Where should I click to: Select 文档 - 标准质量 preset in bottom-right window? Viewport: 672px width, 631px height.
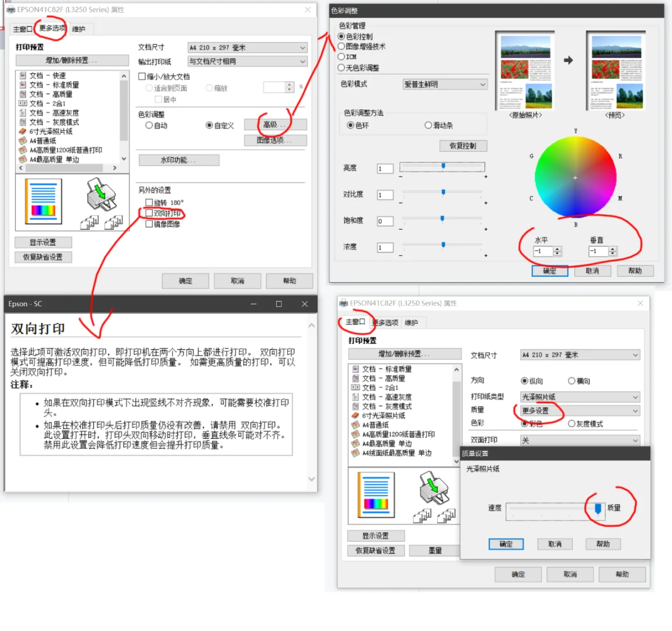[x=381, y=369]
